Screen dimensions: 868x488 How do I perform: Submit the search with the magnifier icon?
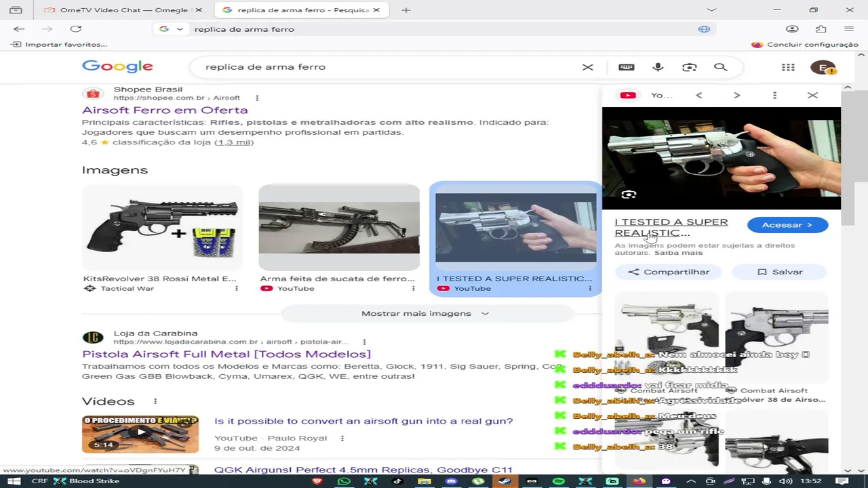coord(721,67)
